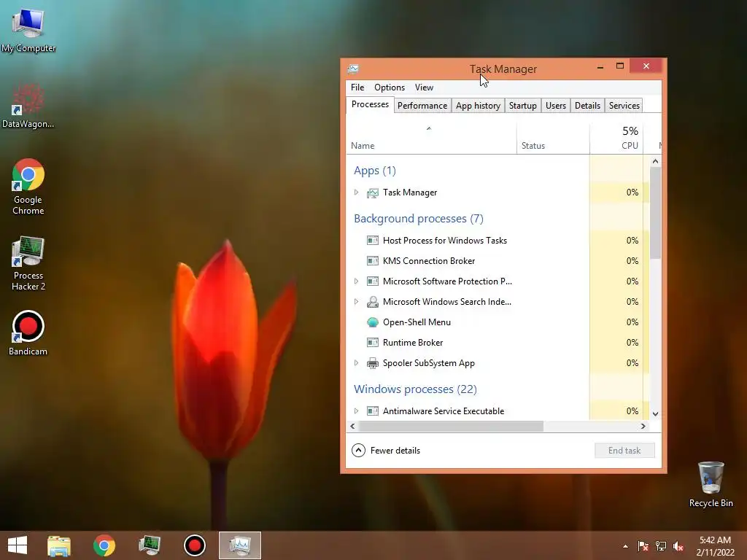Click the horizontal scrollbar thumb

point(451,426)
